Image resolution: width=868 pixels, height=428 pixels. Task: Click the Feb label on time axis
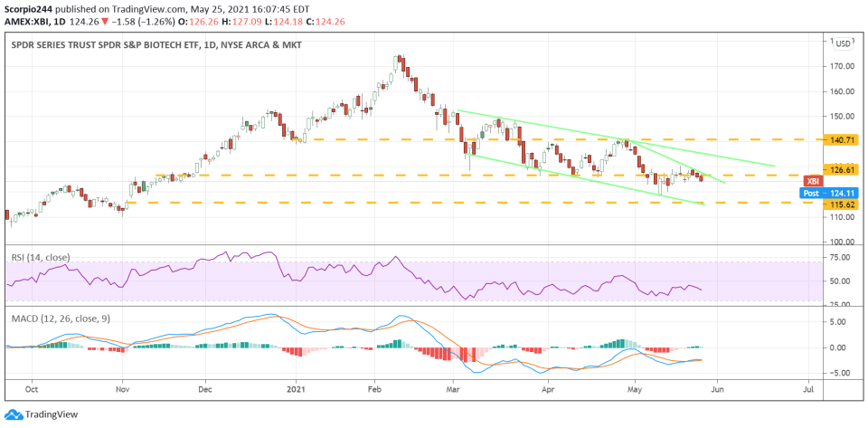(374, 388)
